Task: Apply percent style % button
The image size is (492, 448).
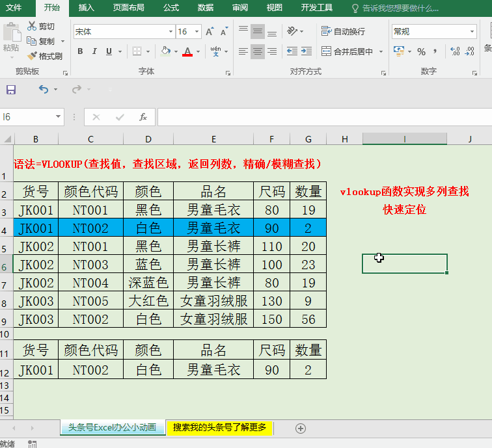Action: (421, 51)
